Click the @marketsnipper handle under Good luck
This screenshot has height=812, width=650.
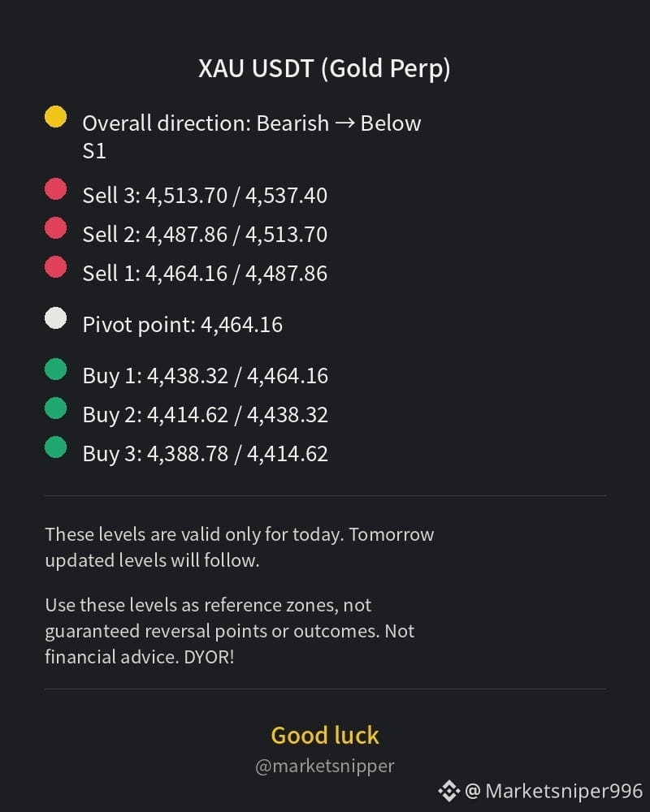pyautogui.click(x=325, y=766)
